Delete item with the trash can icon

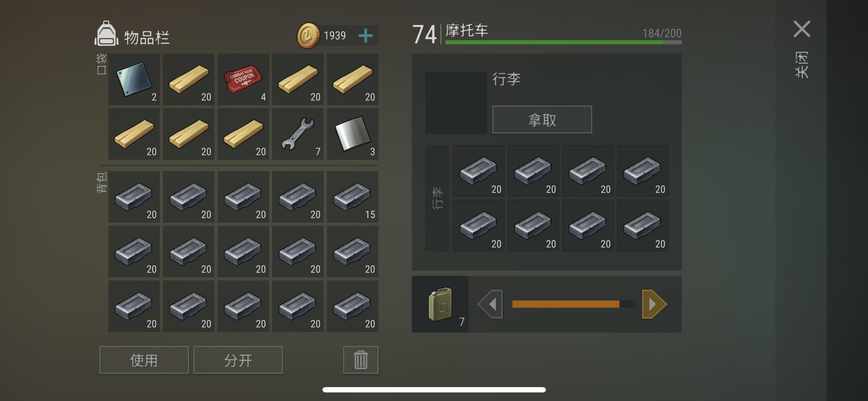coord(361,360)
